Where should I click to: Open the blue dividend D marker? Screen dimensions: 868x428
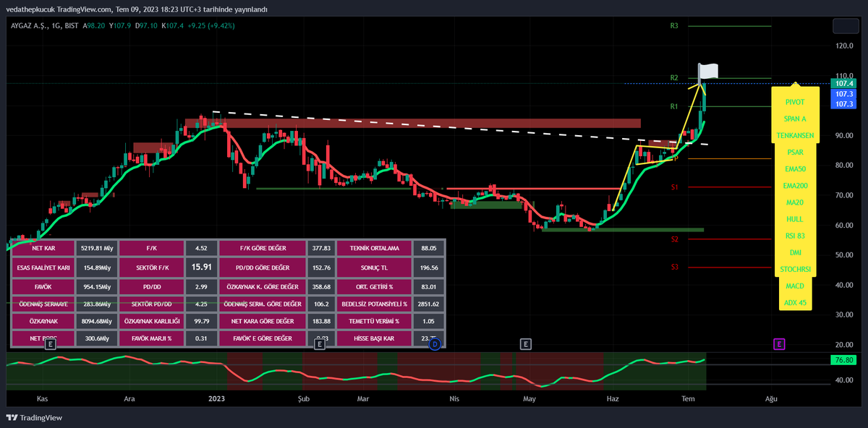point(435,345)
